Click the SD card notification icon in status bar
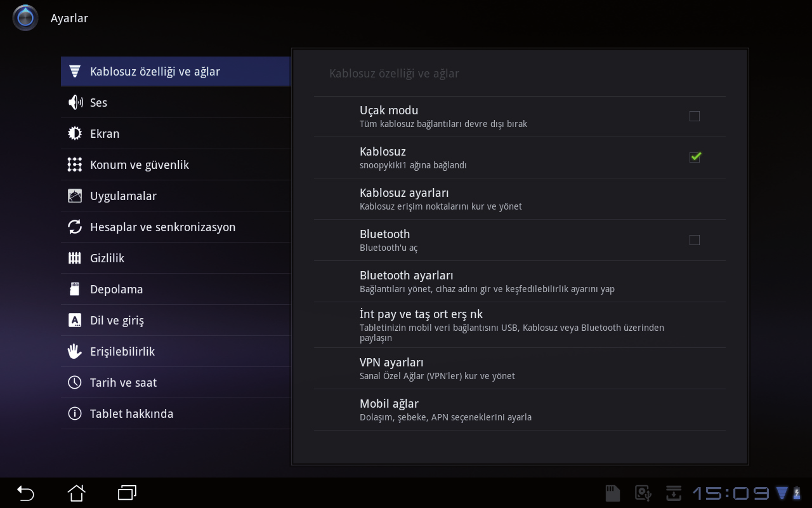Viewport: 812px width, 508px height. pos(612,493)
